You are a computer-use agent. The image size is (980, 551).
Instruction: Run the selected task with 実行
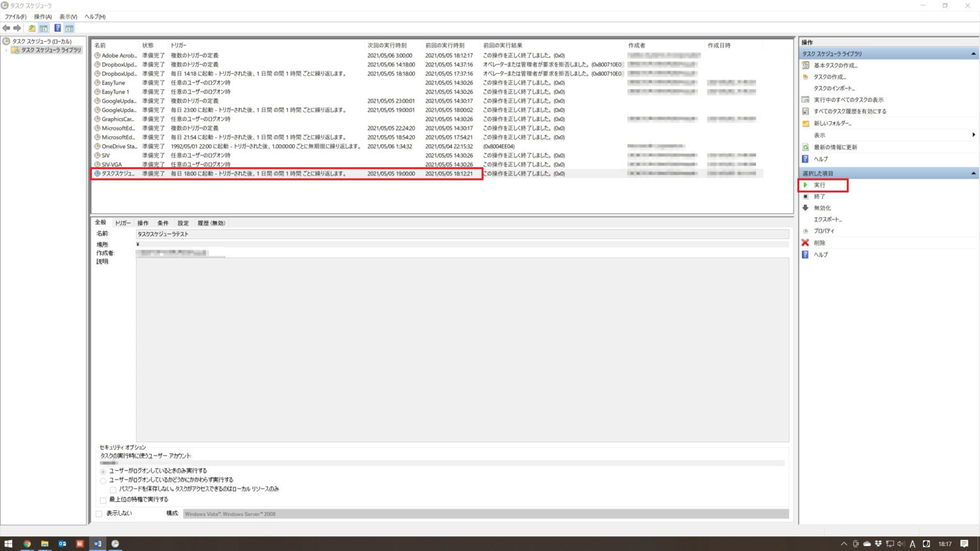click(819, 185)
